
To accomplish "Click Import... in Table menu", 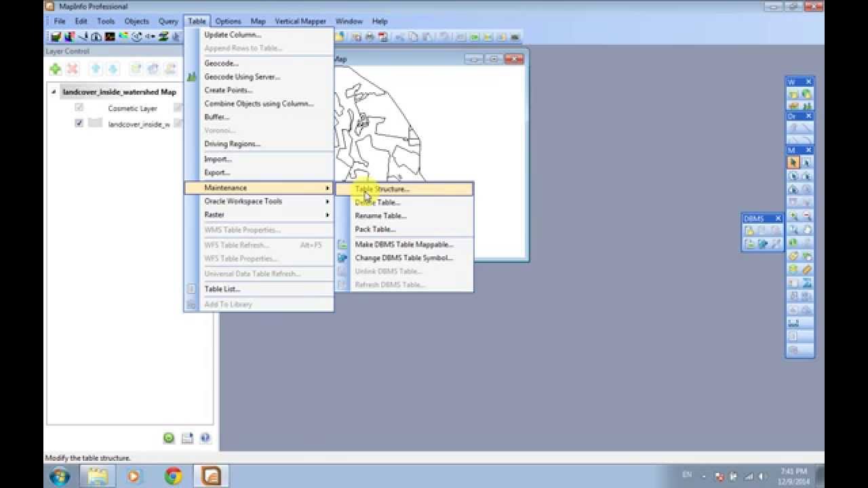I will tap(259, 159).
